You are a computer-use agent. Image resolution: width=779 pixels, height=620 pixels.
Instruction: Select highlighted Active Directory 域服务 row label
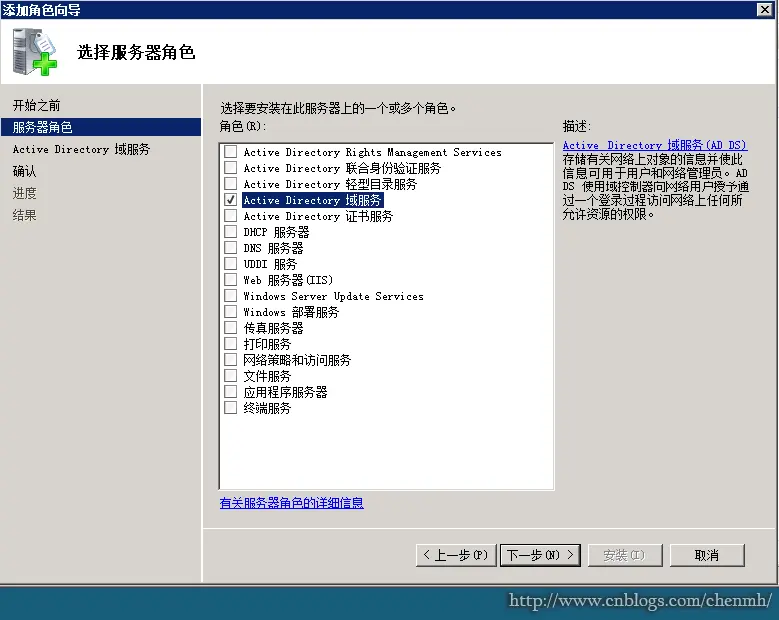pos(312,200)
